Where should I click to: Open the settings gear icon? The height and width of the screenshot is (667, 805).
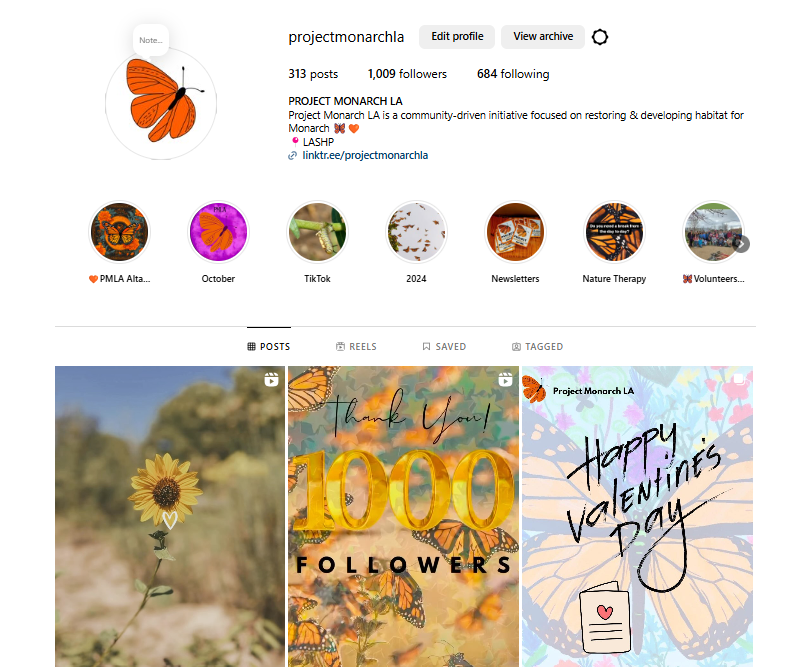click(x=600, y=37)
